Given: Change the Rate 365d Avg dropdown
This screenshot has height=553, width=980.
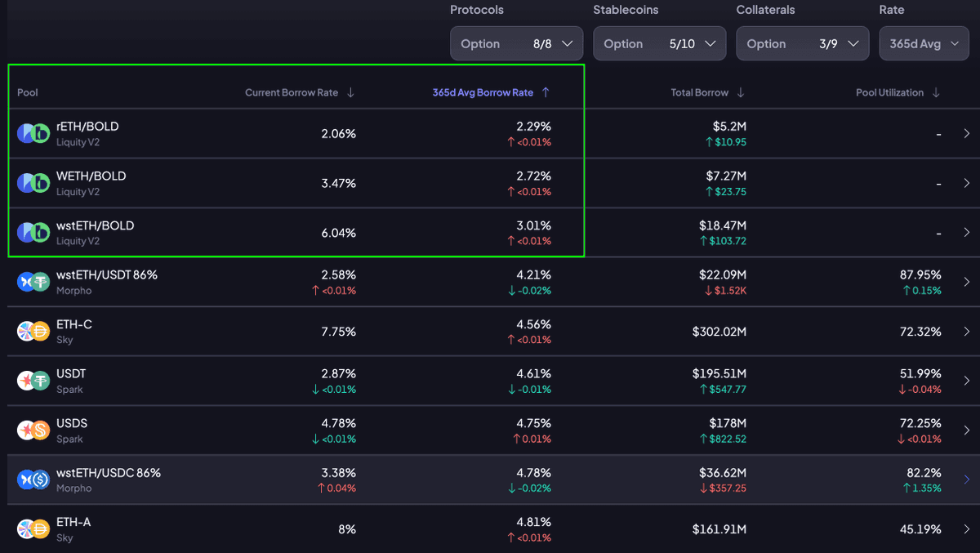Looking at the screenshot, I should pos(923,43).
